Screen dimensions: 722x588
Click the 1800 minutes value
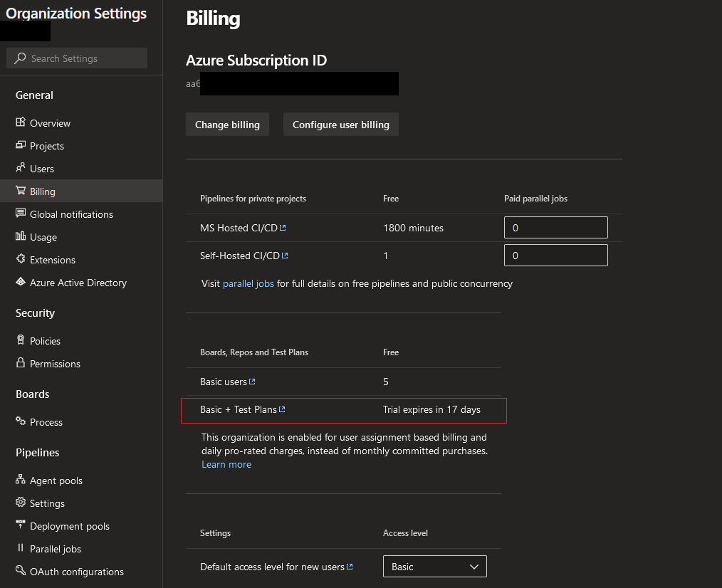(413, 228)
